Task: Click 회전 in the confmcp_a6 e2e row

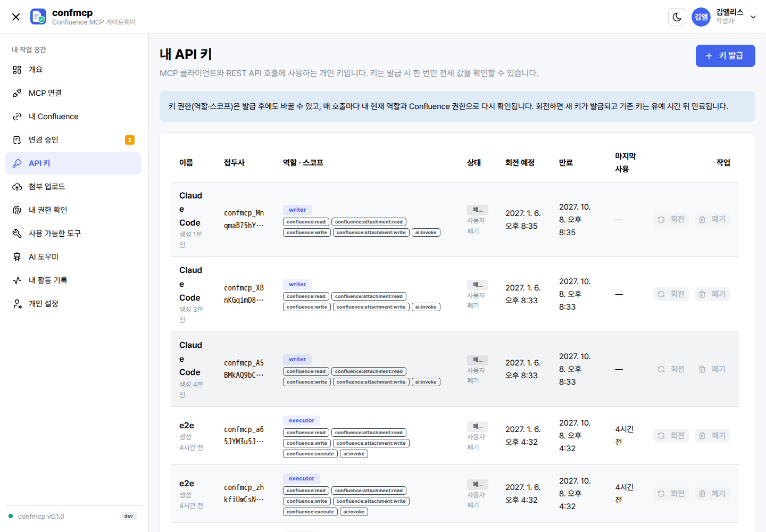Action: (x=671, y=436)
